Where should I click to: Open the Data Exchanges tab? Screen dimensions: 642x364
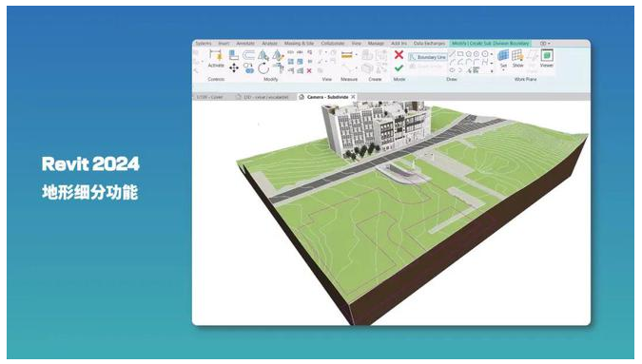click(x=429, y=44)
